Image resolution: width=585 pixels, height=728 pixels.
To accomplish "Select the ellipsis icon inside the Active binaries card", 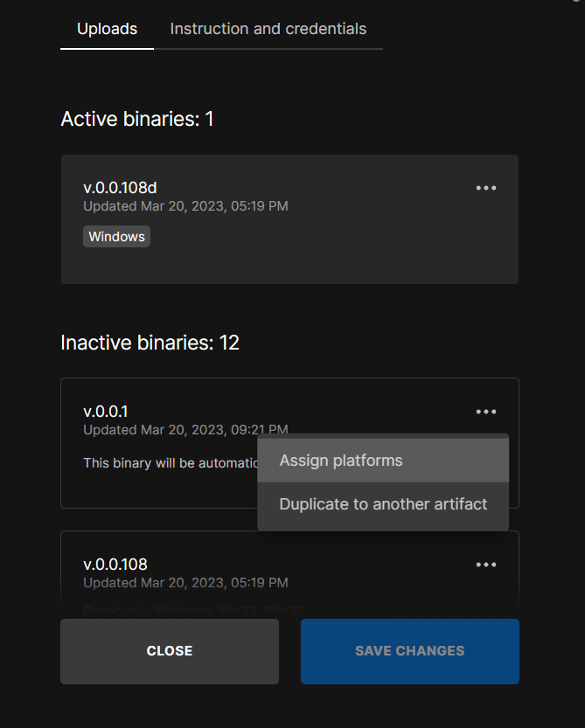I will (x=486, y=187).
